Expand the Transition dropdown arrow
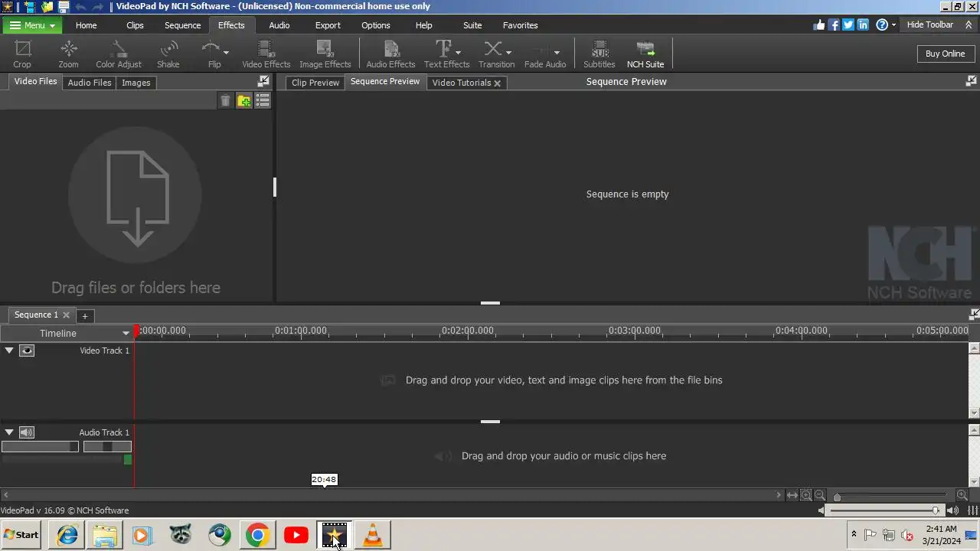980x551 pixels. pyautogui.click(x=508, y=53)
